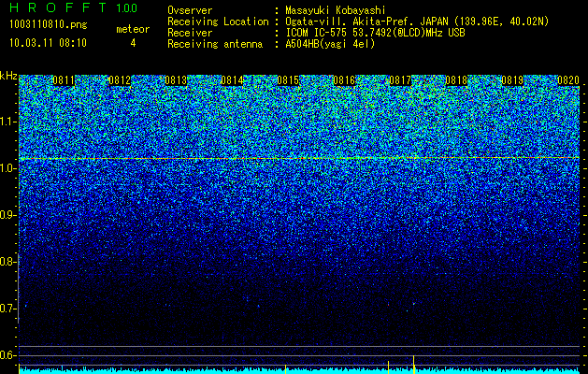Click the 0817 time marker

coord(400,80)
